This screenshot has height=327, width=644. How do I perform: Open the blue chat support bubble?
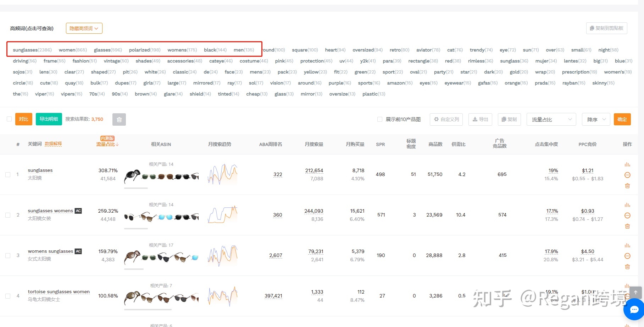tap(634, 309)
